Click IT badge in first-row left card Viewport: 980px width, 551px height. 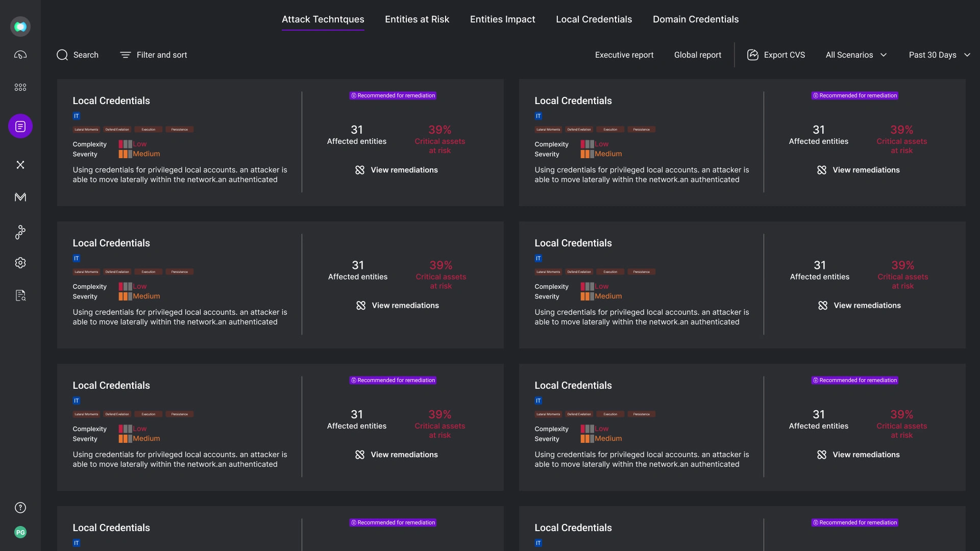tap(77, 116)
